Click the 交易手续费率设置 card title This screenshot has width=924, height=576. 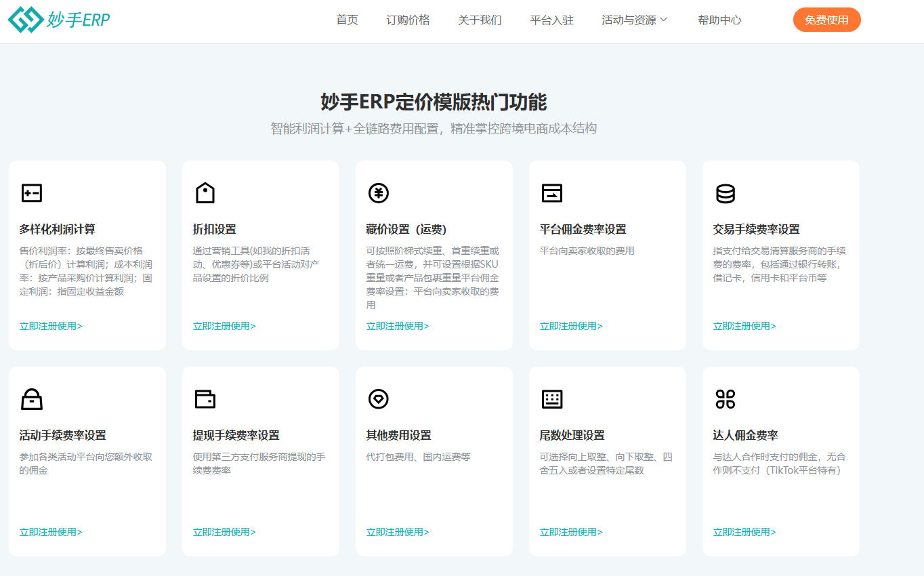tap(757, 229)
